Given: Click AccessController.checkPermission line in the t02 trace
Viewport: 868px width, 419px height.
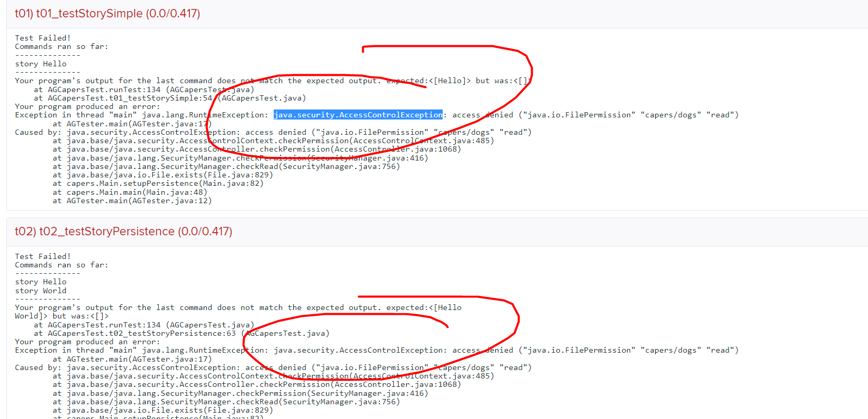Looking at the screenshot, I should pyautogui.click(x=263, y=384).
